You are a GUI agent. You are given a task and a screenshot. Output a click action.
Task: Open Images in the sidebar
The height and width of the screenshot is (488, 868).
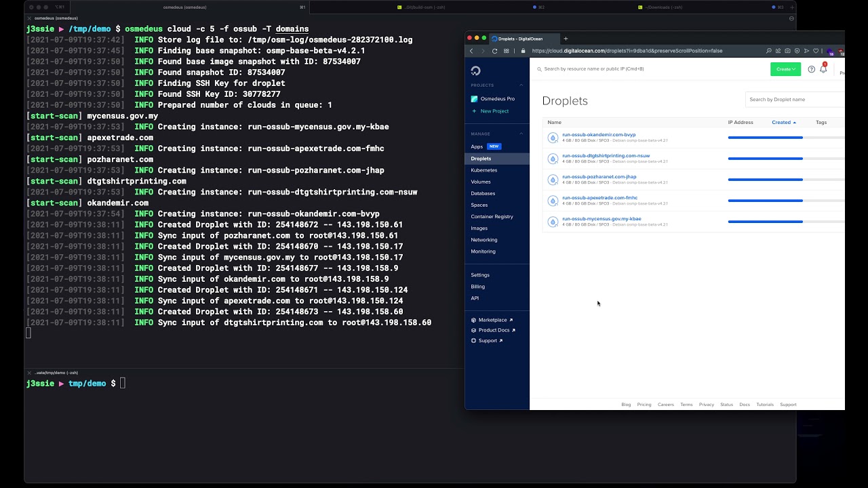479,228
